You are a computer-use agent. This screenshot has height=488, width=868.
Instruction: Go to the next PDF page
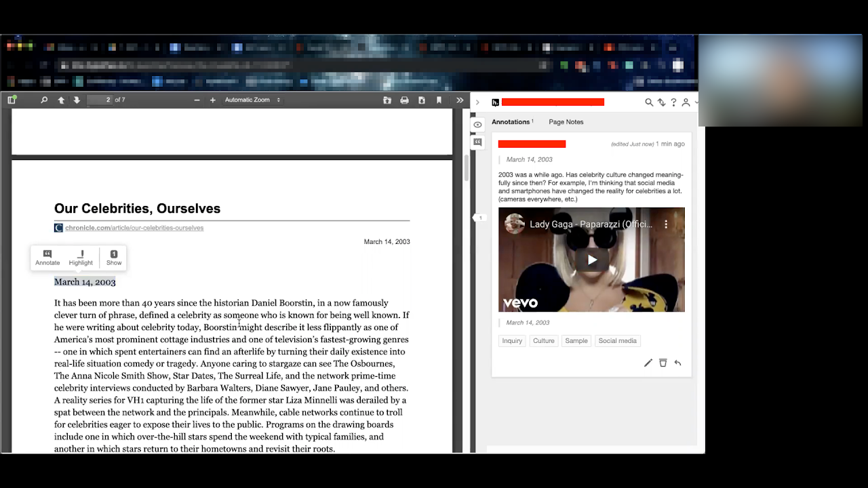tap(77, 100)
